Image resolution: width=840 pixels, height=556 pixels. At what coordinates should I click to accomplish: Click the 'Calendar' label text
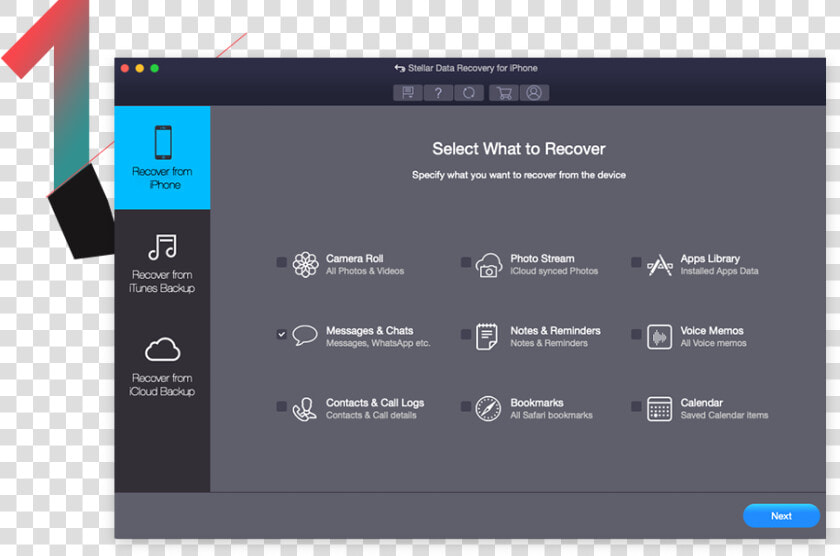click(x=702, y=402)
